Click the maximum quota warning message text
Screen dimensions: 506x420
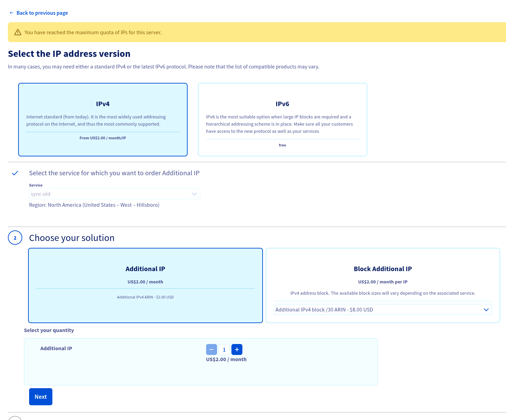pos(93,33)
